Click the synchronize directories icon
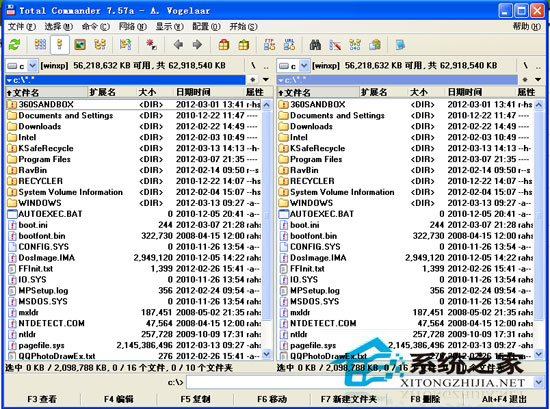Viewport: 550px width, 409px height. click(x=355, y=45)
